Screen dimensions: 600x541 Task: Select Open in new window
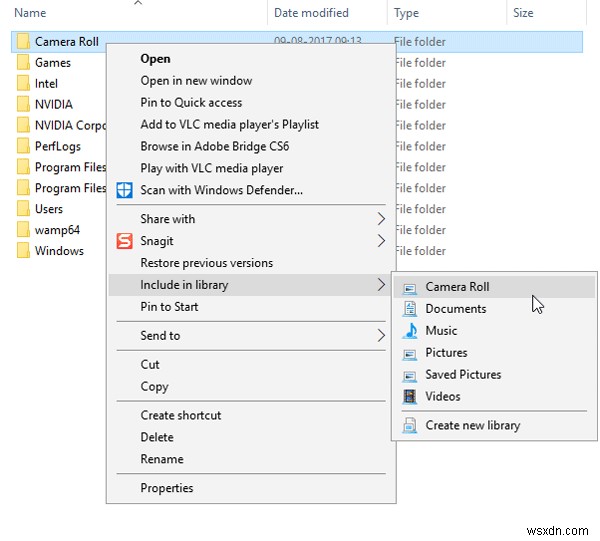[x=196, y=81]
